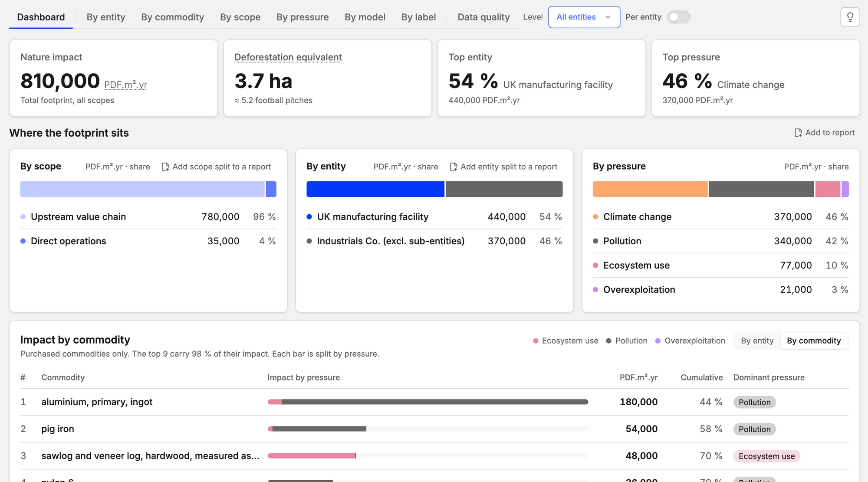This screenshot has height=482, width=868.
Task: Click the Overexploitation pressure row
Action: (x=720, y=289)
